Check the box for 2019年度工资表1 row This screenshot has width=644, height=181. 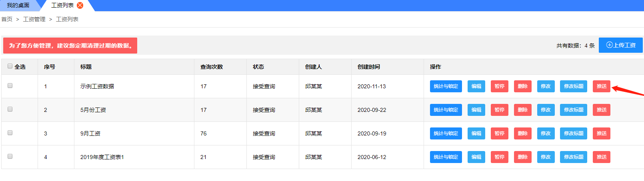point(10,156)
